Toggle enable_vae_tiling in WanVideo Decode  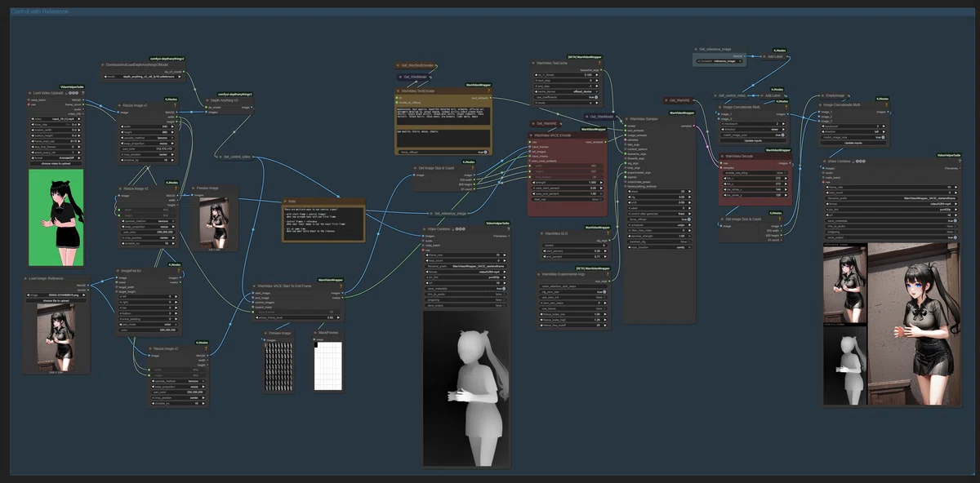[755, 173]
